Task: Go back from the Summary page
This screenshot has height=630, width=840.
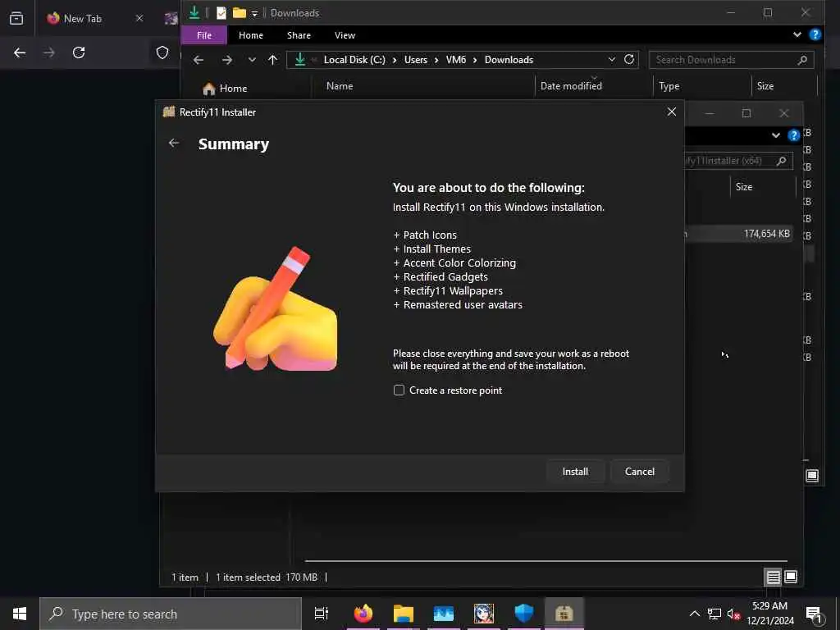Action: point(174,143)
